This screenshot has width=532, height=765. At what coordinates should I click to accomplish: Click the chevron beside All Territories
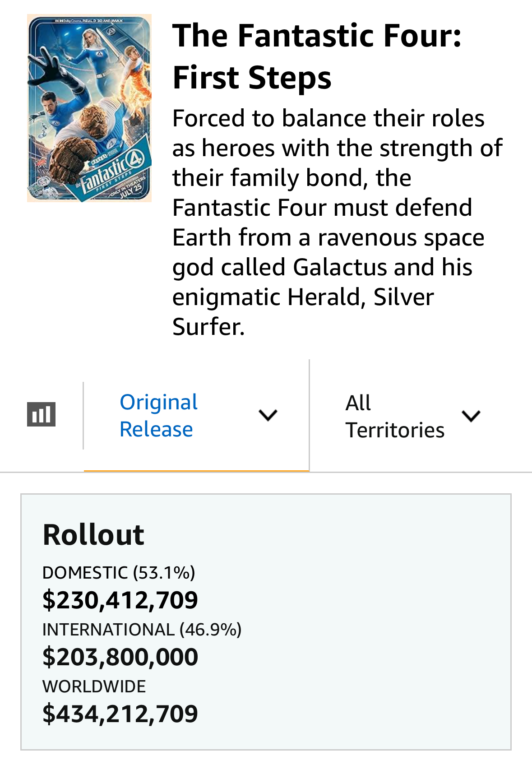pyautogui.click(x=471, y=416)
